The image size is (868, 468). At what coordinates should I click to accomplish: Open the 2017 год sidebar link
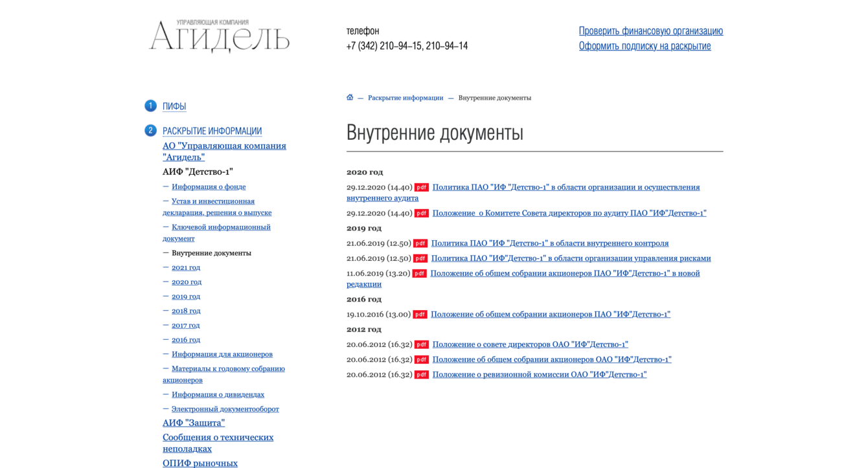click(185, 325)
